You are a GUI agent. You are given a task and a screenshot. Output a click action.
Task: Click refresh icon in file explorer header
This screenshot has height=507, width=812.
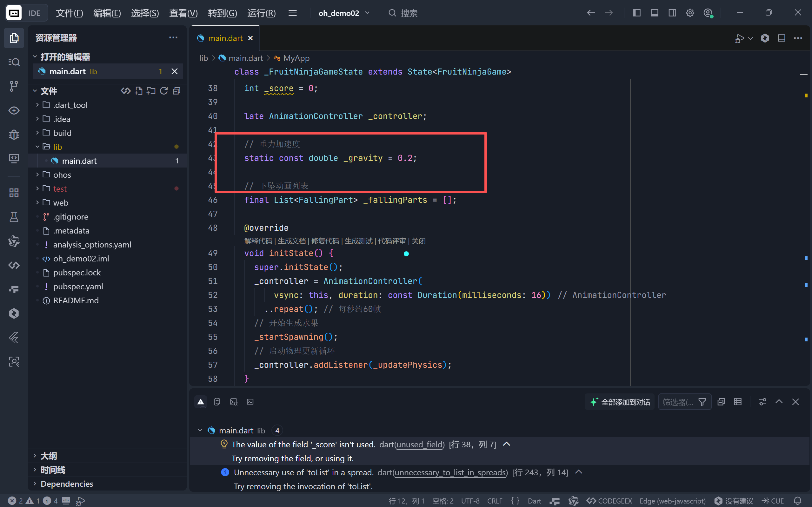click(x=164, y=91)
